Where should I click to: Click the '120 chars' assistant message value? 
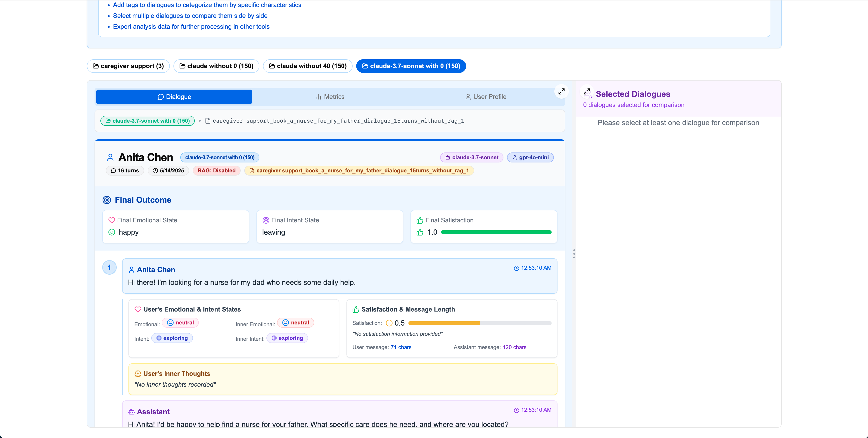(x=514, y=347)
